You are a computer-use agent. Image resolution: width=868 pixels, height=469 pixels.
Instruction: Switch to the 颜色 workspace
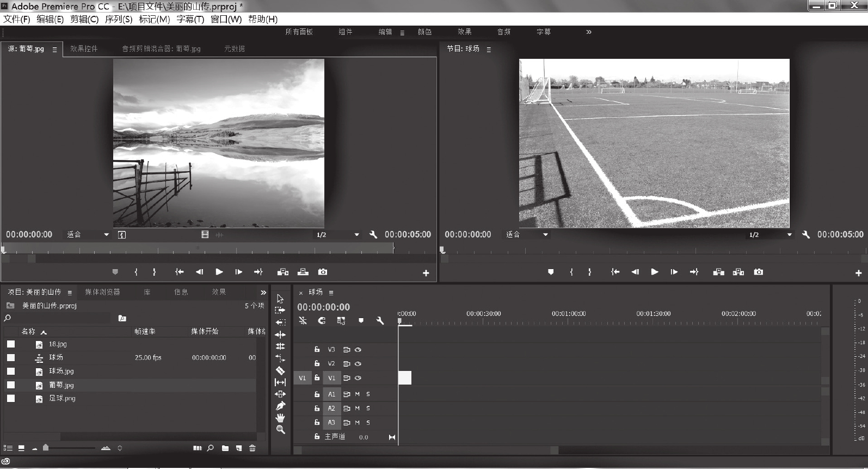[424, 32]
